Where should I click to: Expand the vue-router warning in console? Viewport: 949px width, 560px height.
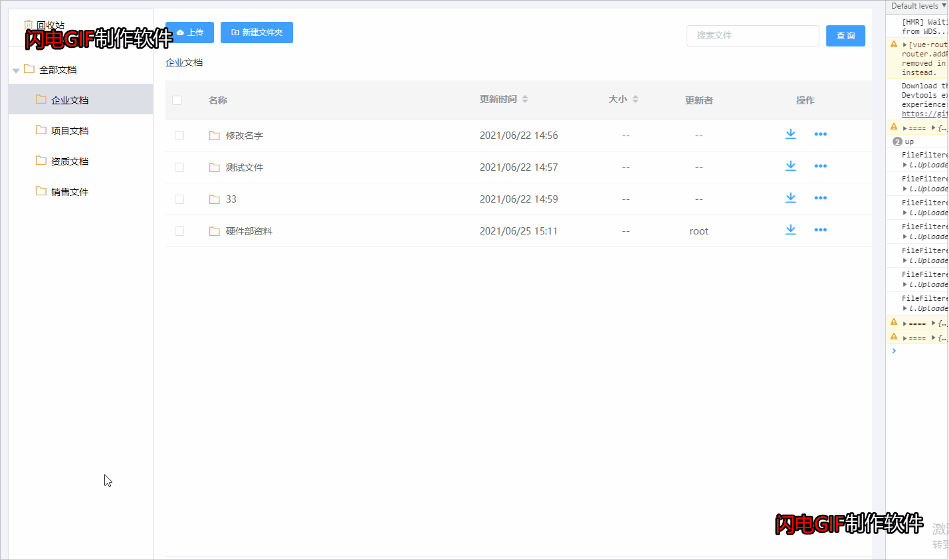coord(904,45)
